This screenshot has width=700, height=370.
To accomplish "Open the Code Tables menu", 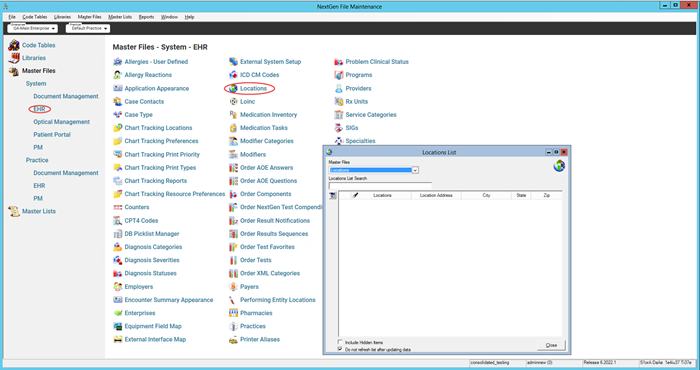I will [x=34, y=17].
